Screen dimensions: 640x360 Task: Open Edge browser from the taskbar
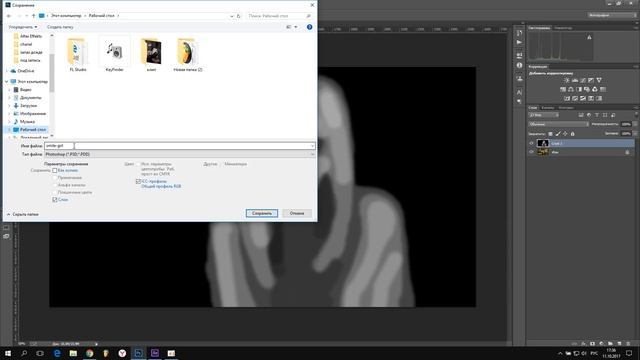pos(57,353)
